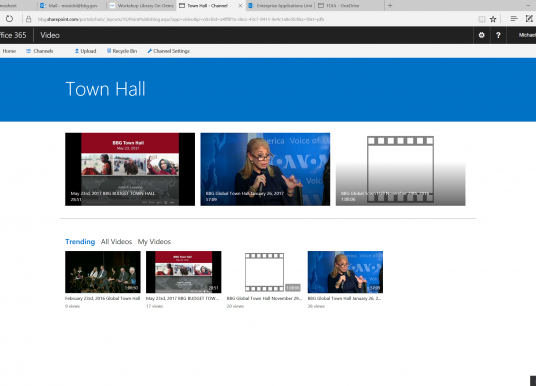This screenshot has height=386, width=536.
Task: Open Channel Settings
Action: tap(169, 51)
